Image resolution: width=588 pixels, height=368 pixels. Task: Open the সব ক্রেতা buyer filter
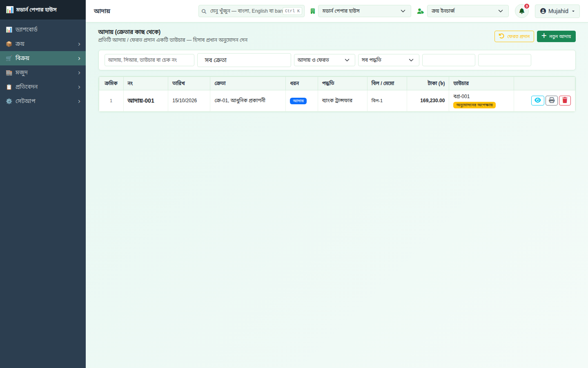244,60
